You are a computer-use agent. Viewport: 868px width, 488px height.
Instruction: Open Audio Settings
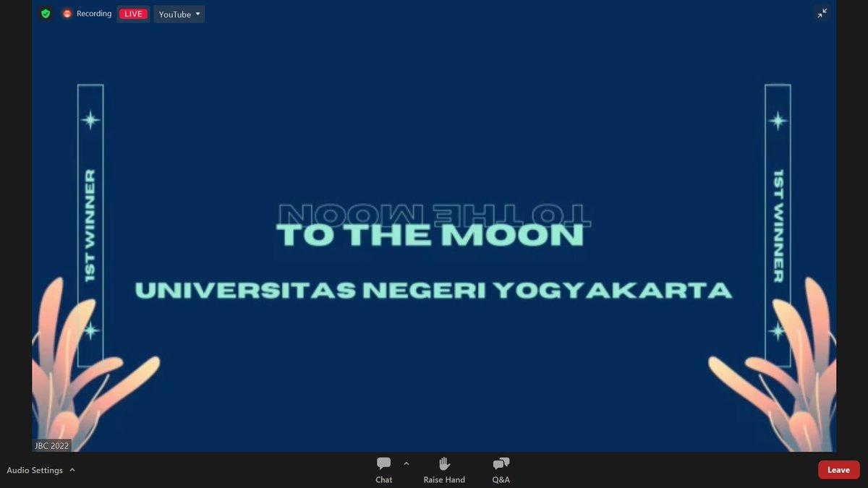click(35, 470)
